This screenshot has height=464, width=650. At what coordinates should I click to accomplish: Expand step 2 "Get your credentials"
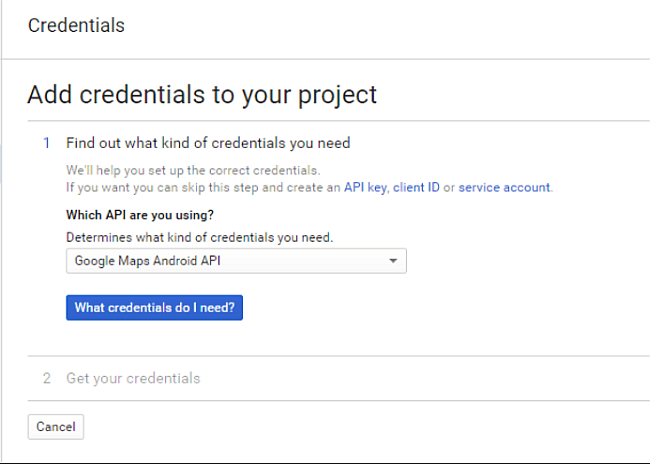[x=133, y=378]
